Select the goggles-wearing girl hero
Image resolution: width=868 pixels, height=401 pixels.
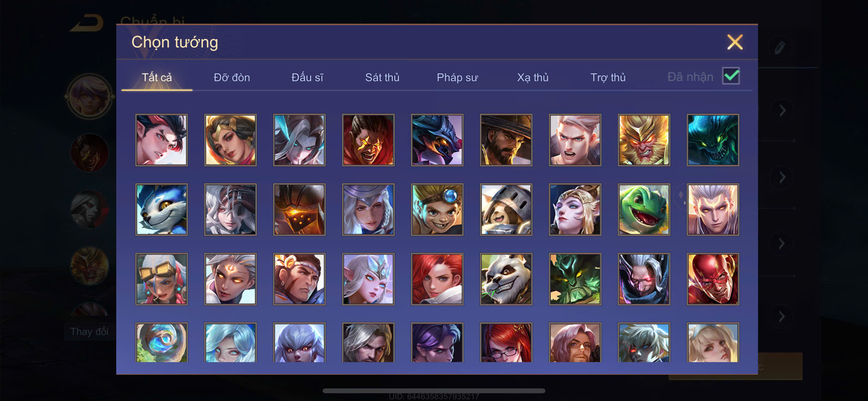[161, 279]
